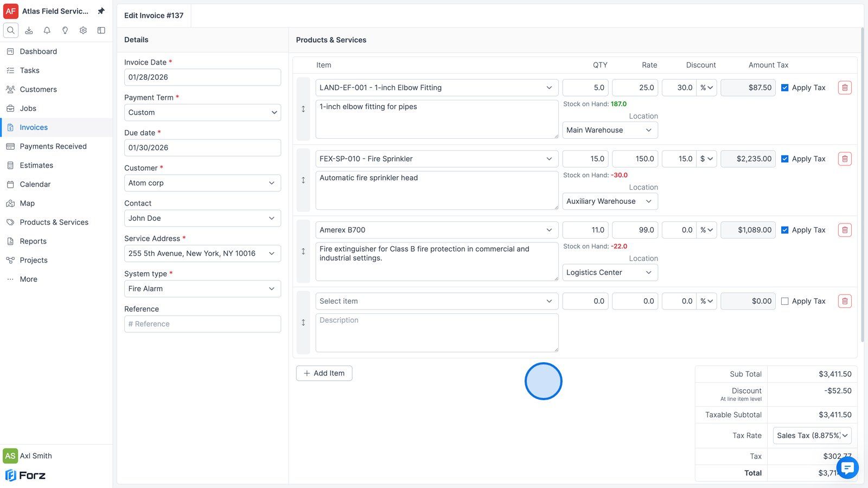Image resolution: width=868 pixels, height=488 pixels.
Task: Click the Description box of empty item row
Action: tap(437, 333)
